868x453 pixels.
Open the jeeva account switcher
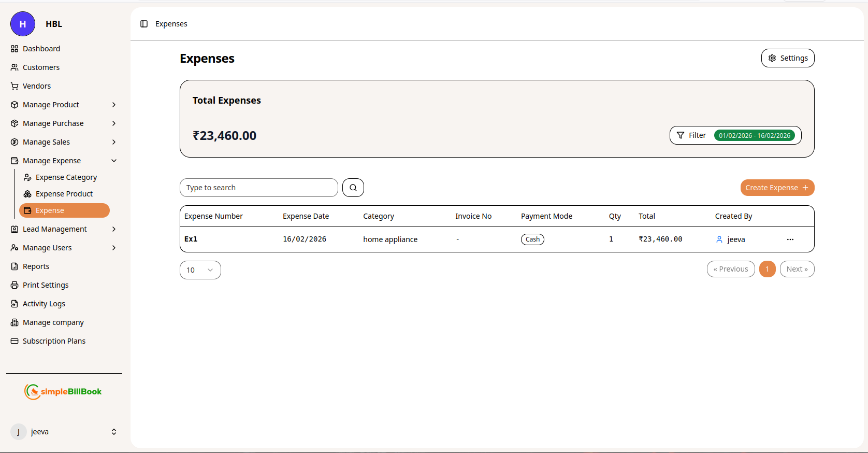113,432
